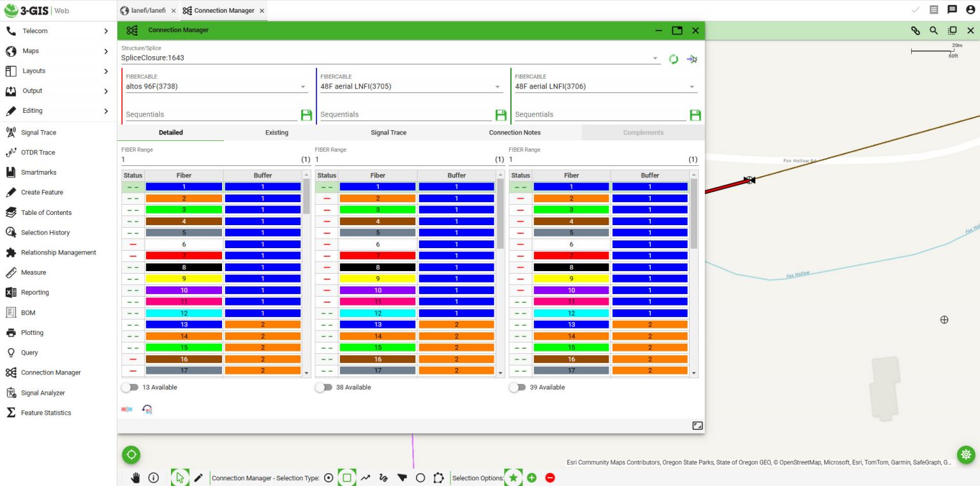980x486 pixels.
Task: Save the Sequentials for altos 96F(3738)
Action: coord(306,115)
